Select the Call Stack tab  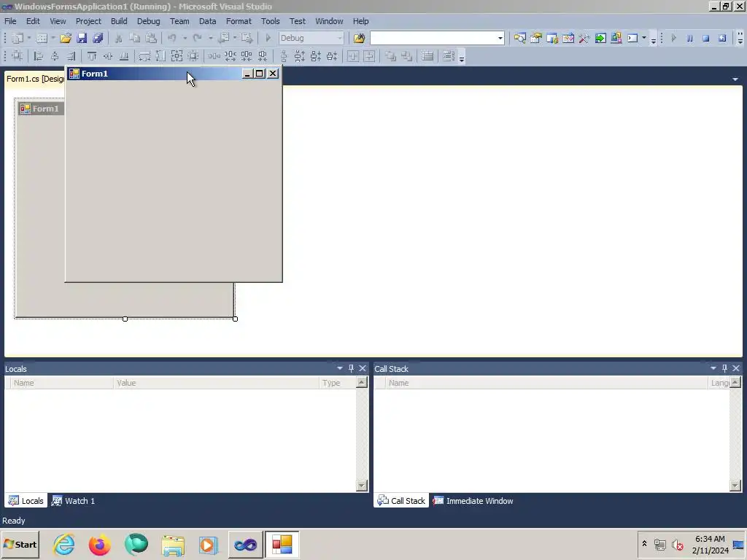click(401, 501)
